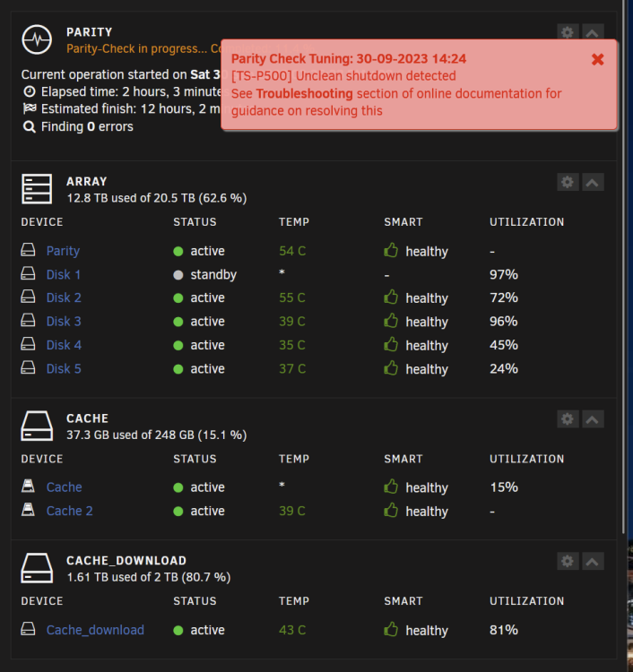633x672 pixels.
Task: Click Disk 3 utilization 96%
Action: (x=504, y=321)
